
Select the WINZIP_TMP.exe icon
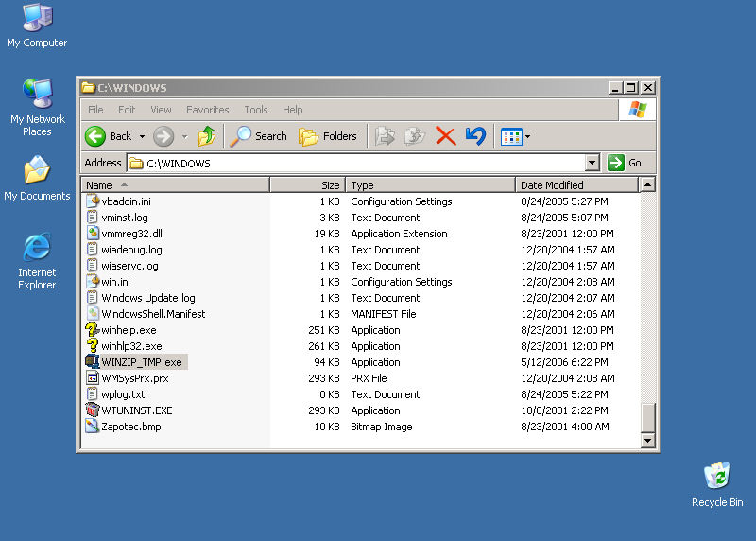[x=92, y=361]
